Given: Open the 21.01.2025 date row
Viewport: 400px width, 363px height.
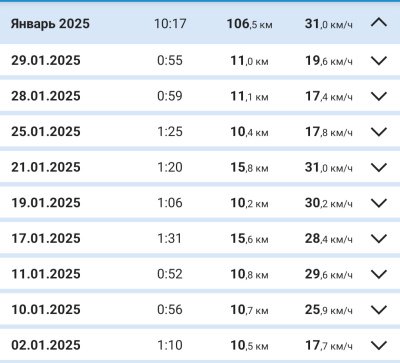Looking at the screenshot, I should [x=200, y=167].
